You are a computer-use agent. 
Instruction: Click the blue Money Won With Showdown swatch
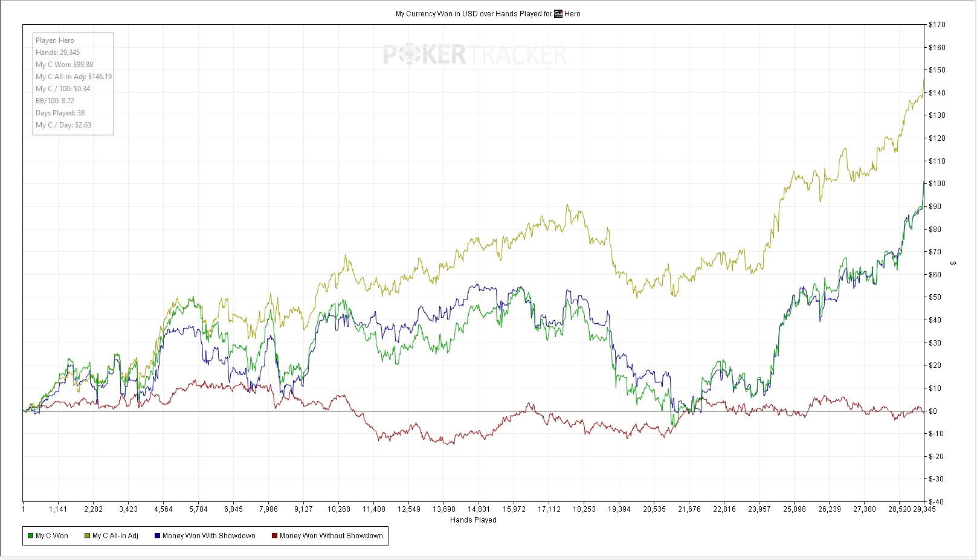pos(157,536)
